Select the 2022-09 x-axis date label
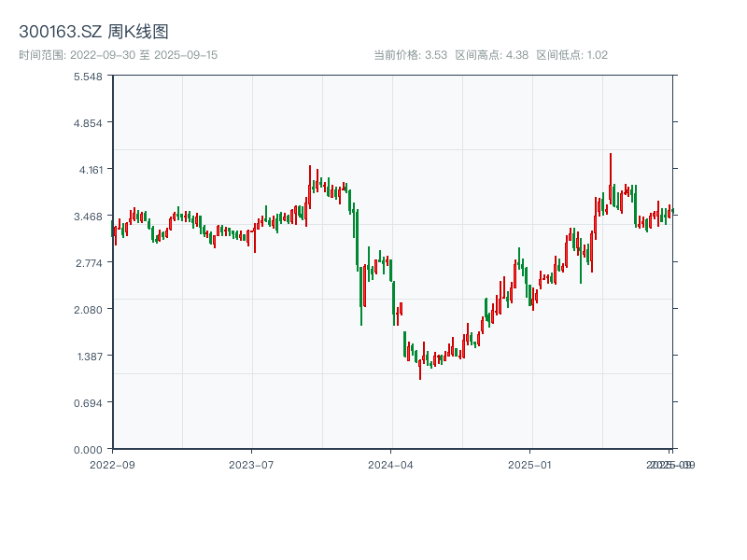747x560 pixels. (x=112, y=464)
